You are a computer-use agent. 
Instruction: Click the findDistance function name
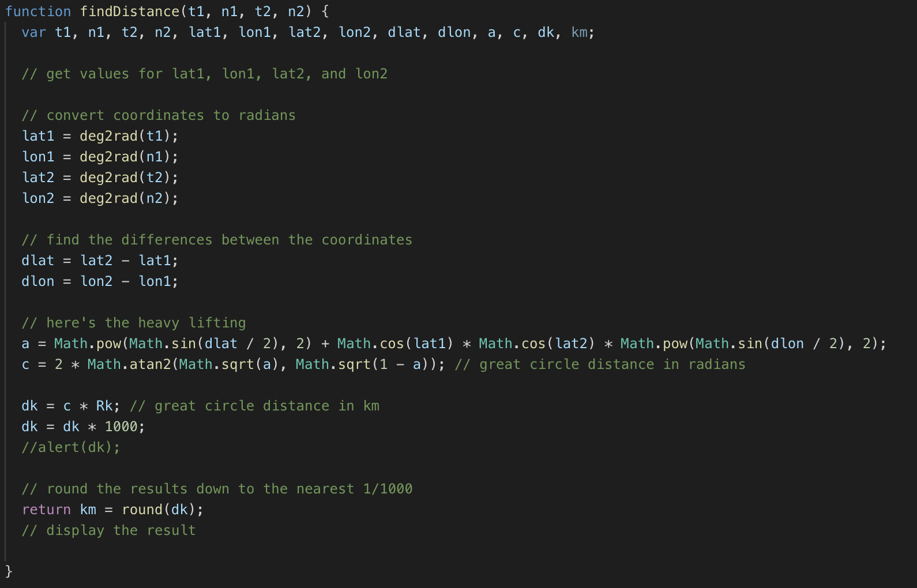(129, 12)
